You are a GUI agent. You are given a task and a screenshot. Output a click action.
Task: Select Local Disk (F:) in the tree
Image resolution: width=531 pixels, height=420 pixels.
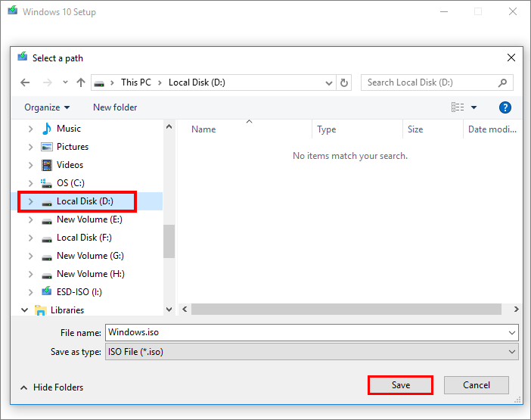[x=84, y=238]
